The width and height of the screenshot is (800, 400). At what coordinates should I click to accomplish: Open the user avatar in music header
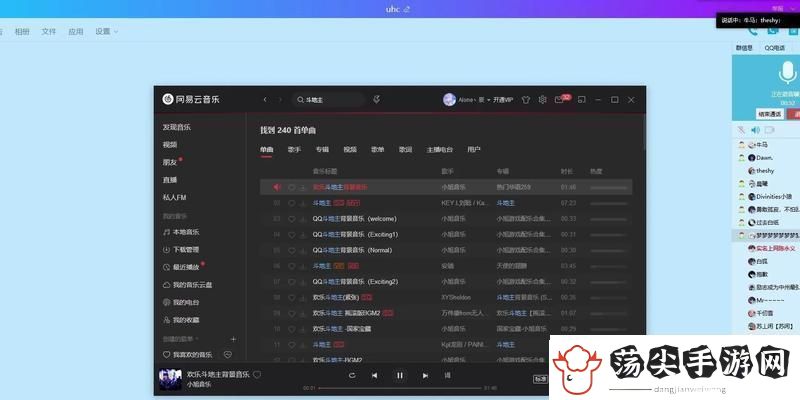pos(449,99)
